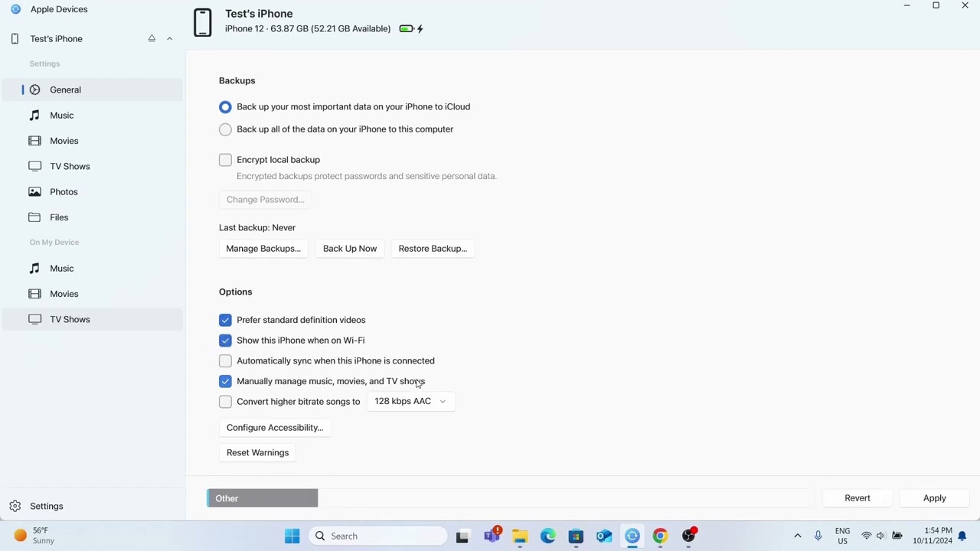Open Movies under Settings in sidebar
This screenshot has width=980, height=551.
tap(92, 141)
